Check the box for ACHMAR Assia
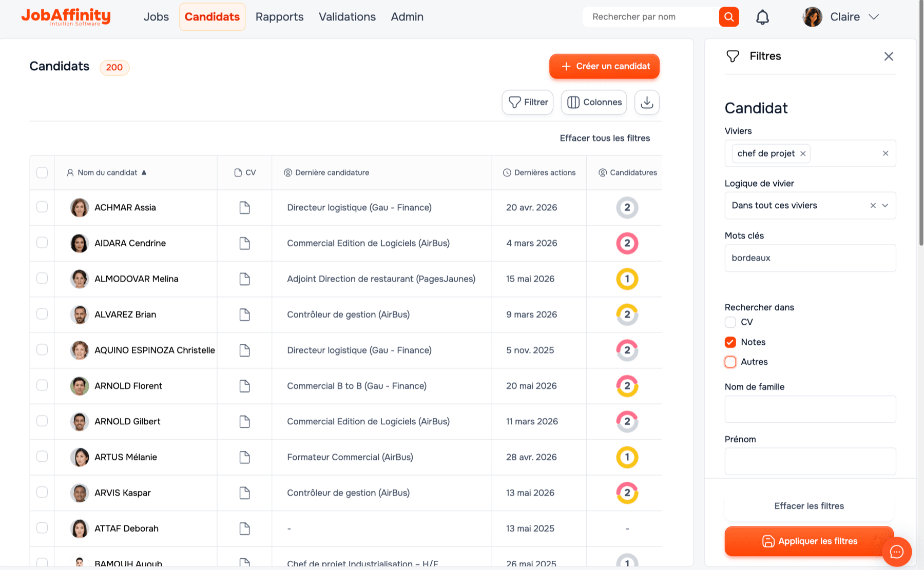The width and height of the screenshot is (924, 570). coord(42,207)
